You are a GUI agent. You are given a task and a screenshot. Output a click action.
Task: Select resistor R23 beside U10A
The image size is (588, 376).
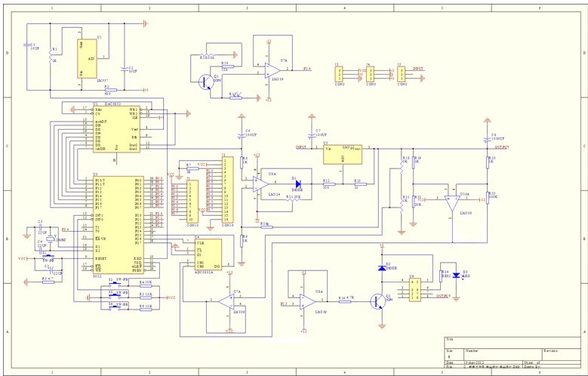point(488,198)
